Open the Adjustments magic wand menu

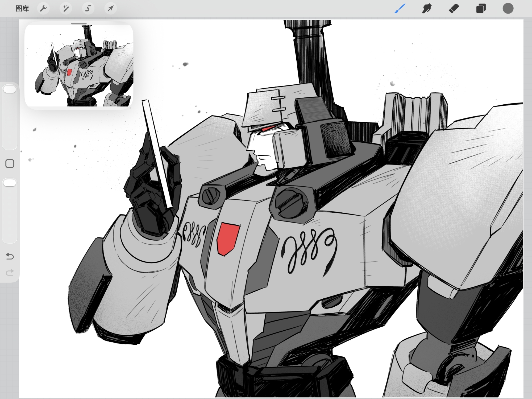click(x=66, y=9)
